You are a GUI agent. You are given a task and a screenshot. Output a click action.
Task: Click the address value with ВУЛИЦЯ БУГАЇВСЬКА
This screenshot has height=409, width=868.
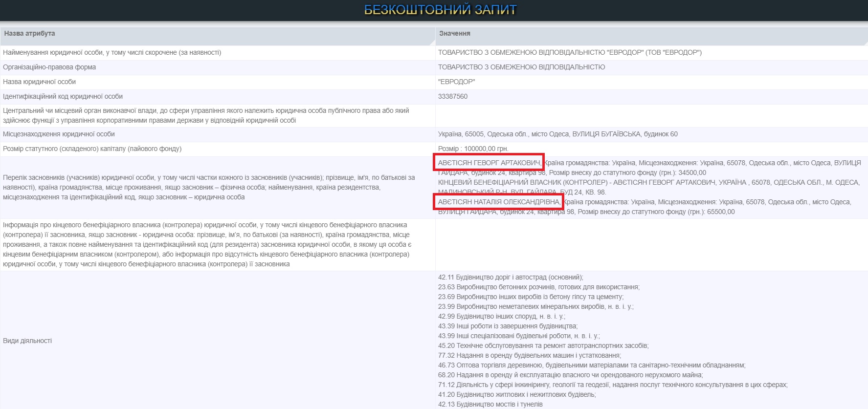[x=557, y=134]
